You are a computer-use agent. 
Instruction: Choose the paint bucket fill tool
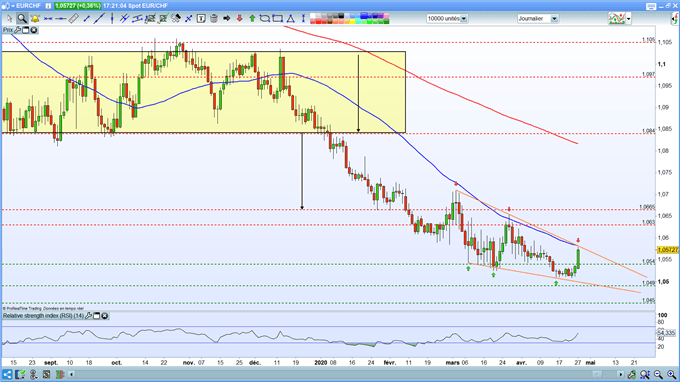tap(176, 19)
